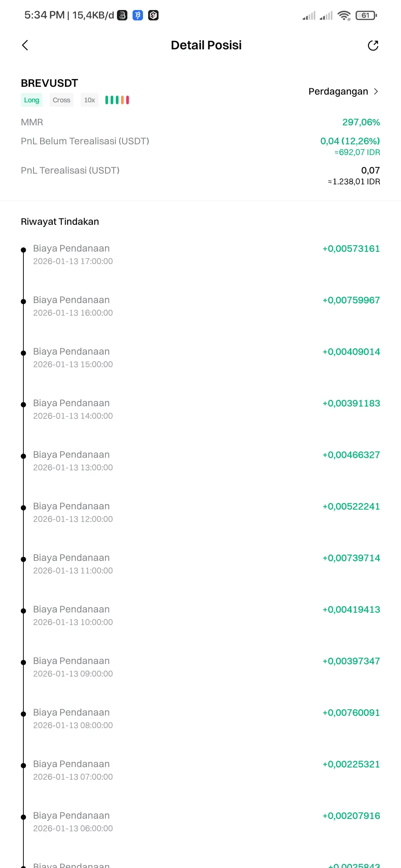
Task: Tap the 10x leverage badge
Action: coord(89,100)
